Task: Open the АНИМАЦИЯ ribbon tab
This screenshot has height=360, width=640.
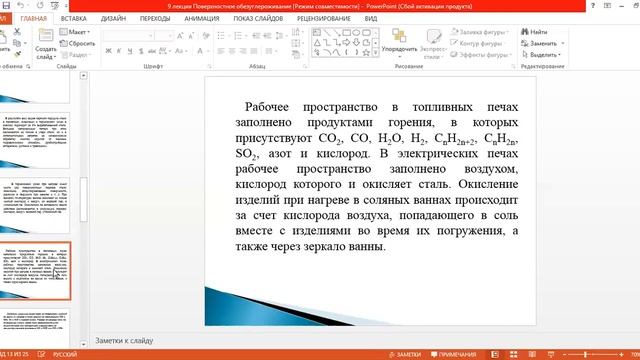Action: pos(202,18)
